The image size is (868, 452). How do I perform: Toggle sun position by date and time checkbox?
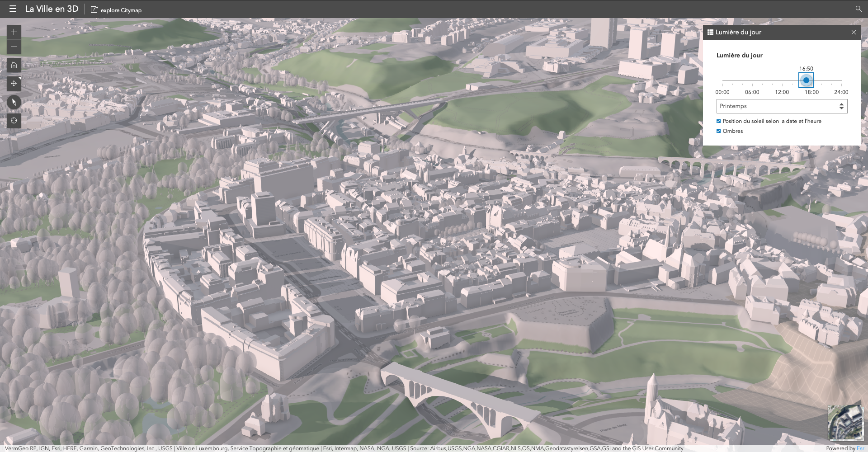(x=718, y=121)
